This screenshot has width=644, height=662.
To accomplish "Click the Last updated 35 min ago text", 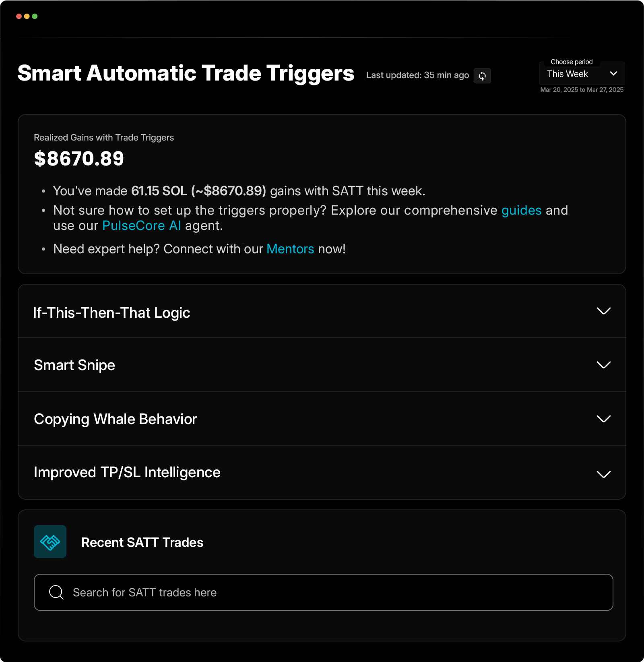I will [x=417, y=75].
